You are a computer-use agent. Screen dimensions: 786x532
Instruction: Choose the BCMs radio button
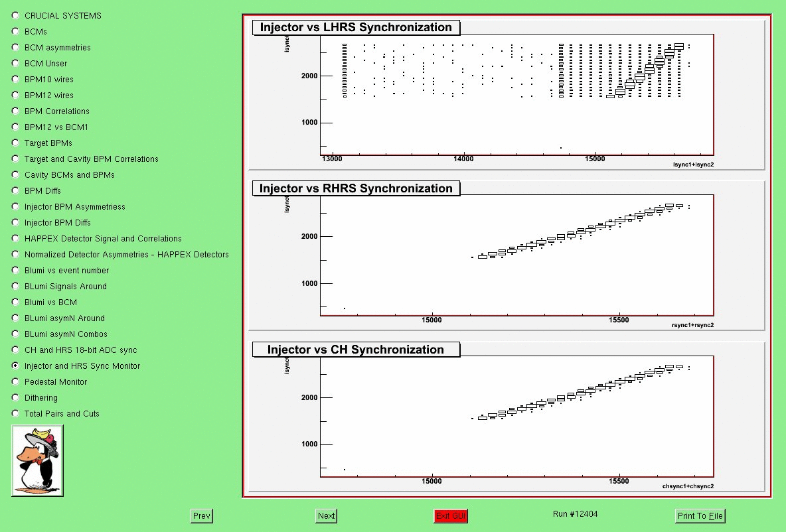(15, 32)
